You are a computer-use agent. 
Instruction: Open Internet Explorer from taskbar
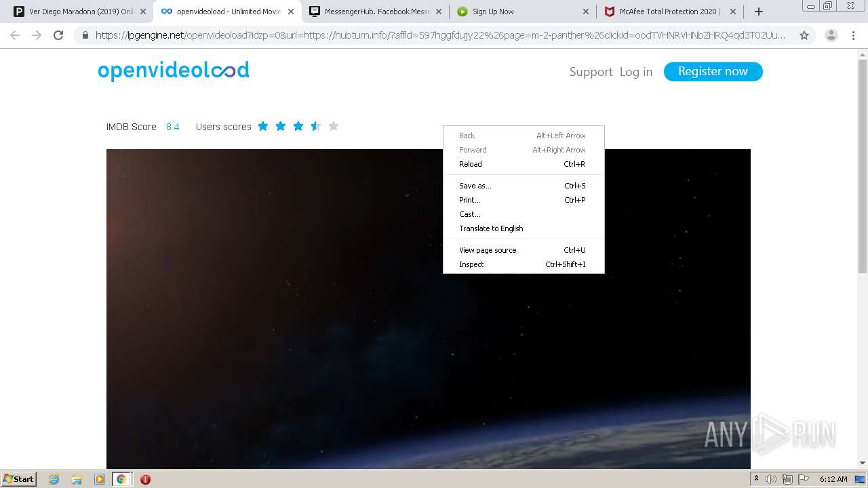(54, 479)
